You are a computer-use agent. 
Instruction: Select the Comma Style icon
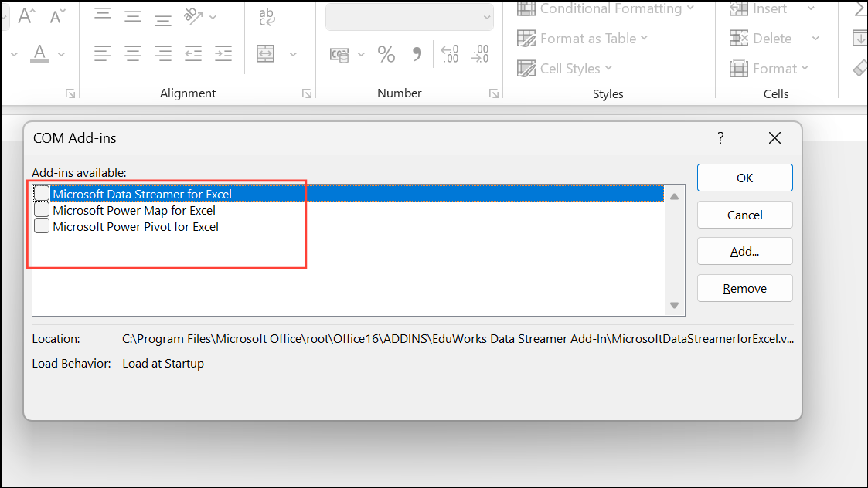[x=417, y=54]
